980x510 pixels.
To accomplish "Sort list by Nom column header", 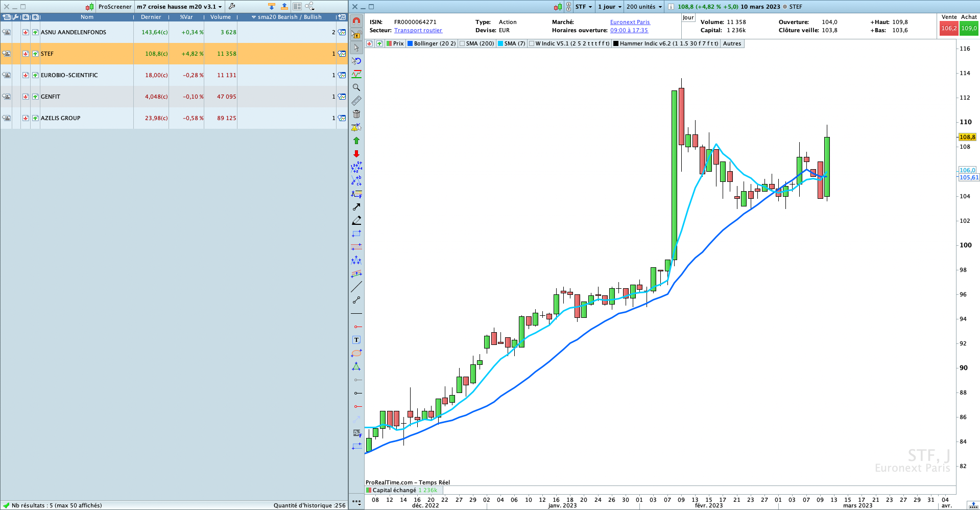I will click(x=87, y=17).
